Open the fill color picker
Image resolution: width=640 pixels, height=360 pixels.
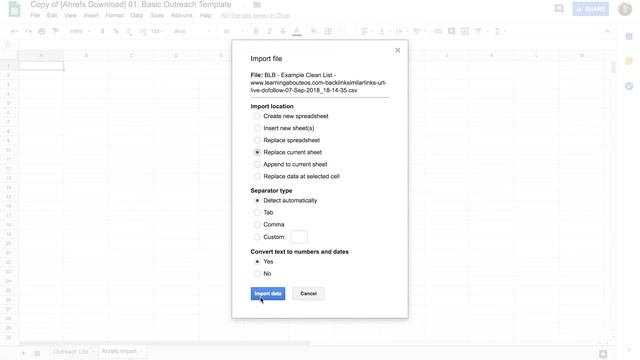(x=314, y=31)
